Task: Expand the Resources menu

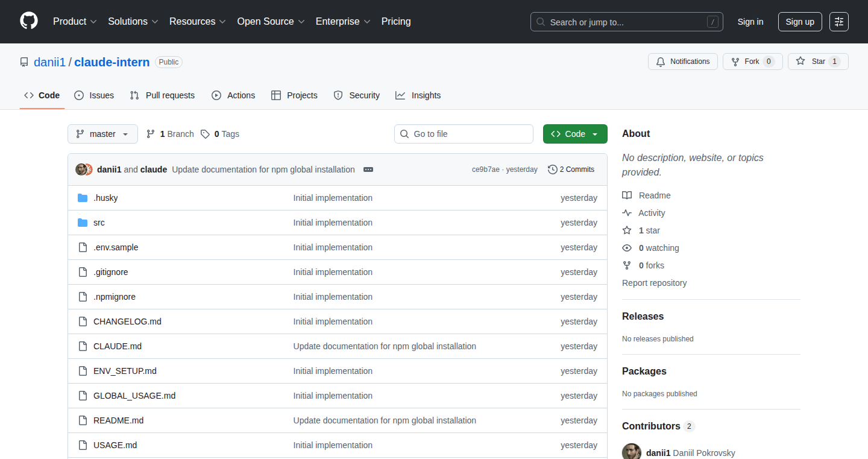Action: [x=198, y=21]
